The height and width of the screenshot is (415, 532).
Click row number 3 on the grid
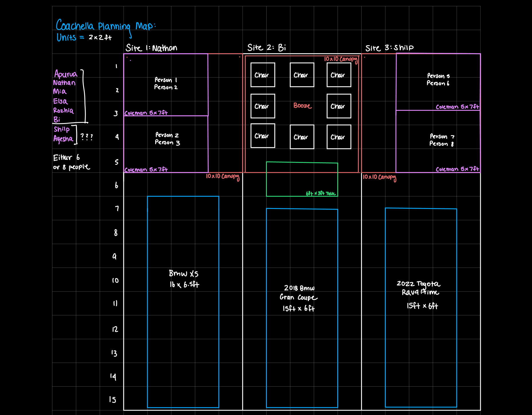tap(116, 114)
